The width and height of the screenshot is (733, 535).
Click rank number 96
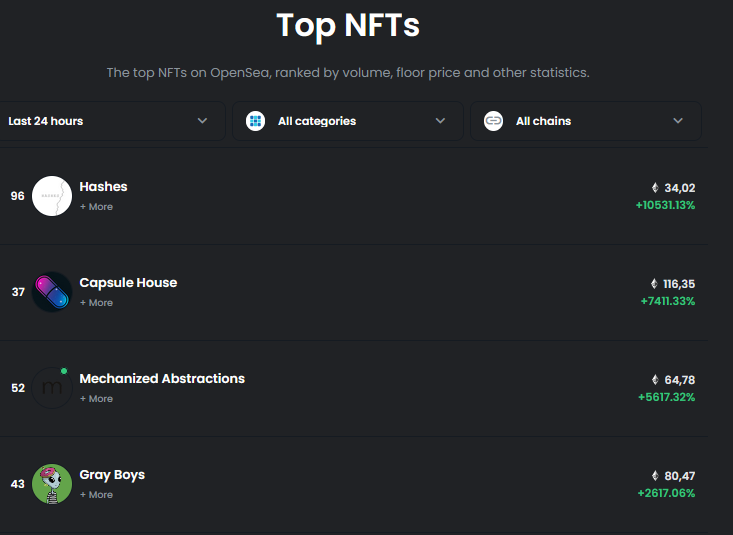tap(18, 196)
